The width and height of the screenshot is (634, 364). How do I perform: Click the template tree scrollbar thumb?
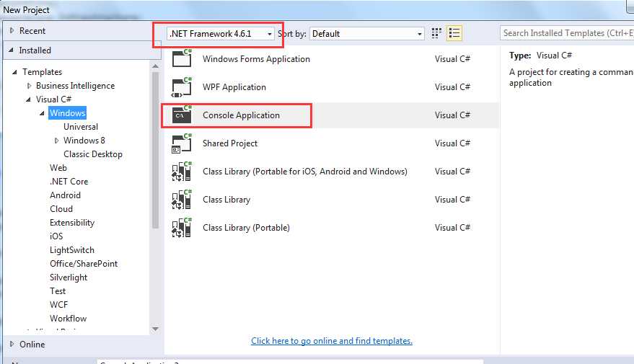click(x=156, y=151)
